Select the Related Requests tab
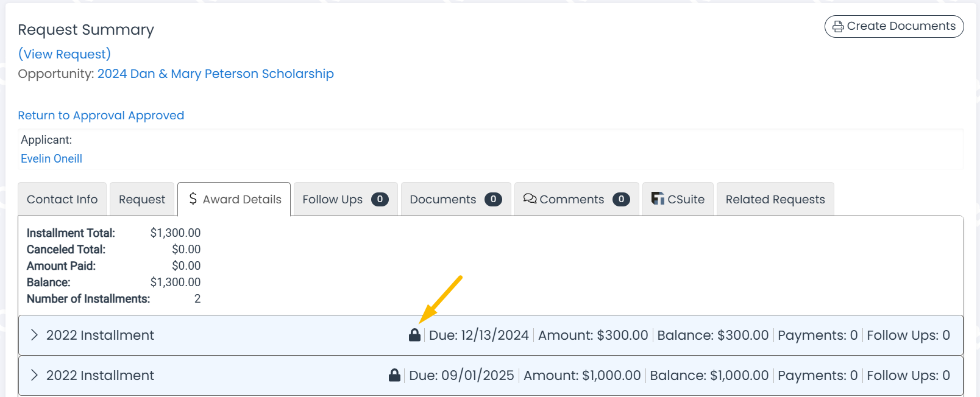 tap(775, 199)
